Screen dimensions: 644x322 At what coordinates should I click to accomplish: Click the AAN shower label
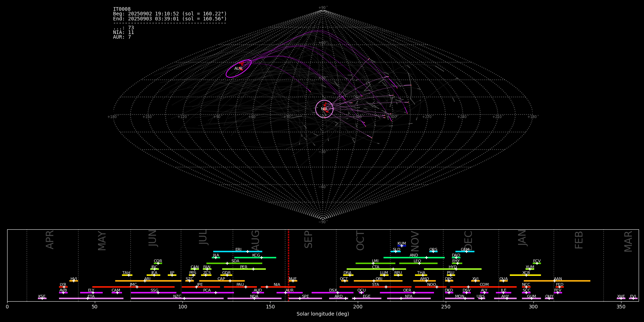point(558,279)
